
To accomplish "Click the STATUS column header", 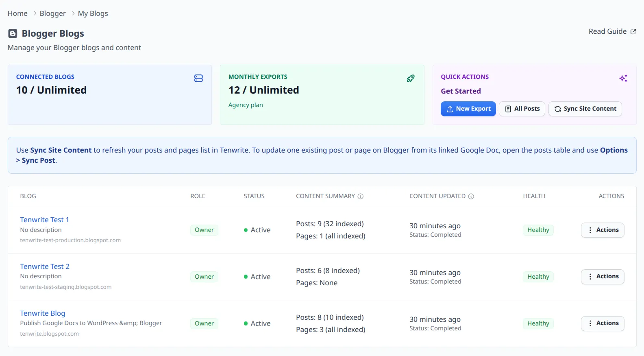I will point(254,196).
